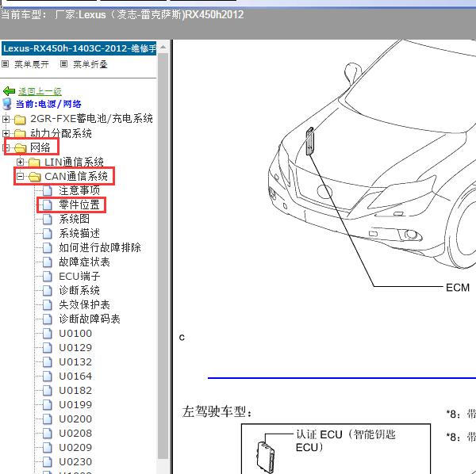Open the U0182 fault code page
476x474 pixels.
(x=75, y=390)
